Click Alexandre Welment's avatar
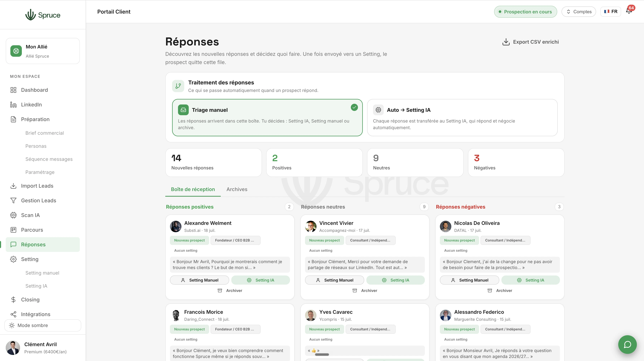The height and width of the screenshot is (361, 644). 176,226
